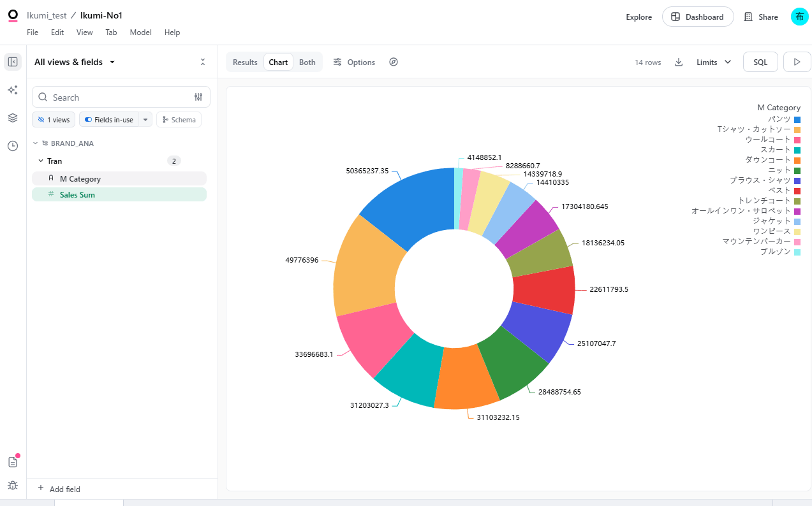Collapse the field picker sidebar panel icon
The image size is (812, 506).
[13, 62]
